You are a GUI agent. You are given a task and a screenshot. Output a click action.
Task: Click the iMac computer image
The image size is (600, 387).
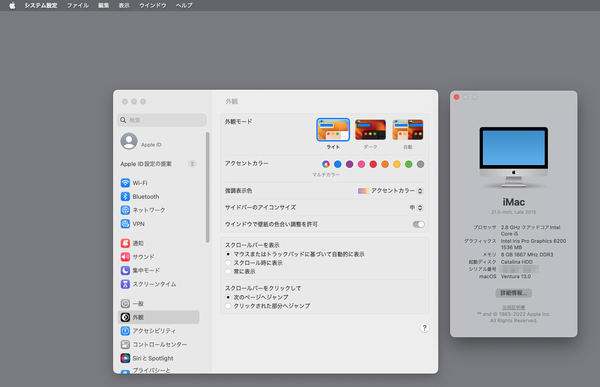pyautogui.click(x=514, y=157)
